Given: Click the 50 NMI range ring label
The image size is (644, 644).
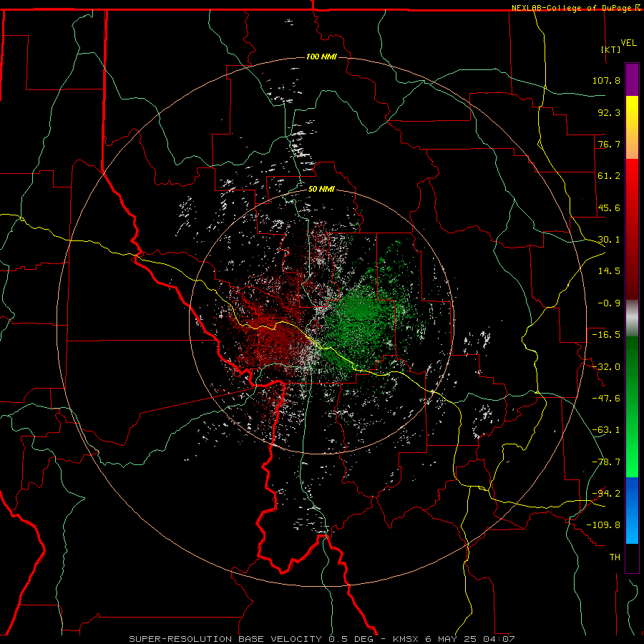Looking at the screenshot, I should tap(321, 190).
